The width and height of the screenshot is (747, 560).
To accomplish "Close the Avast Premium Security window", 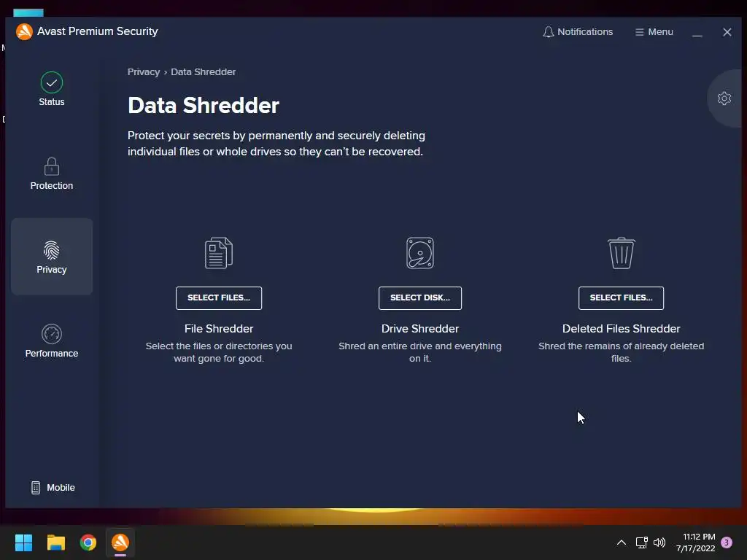I will tap(727, 32).
